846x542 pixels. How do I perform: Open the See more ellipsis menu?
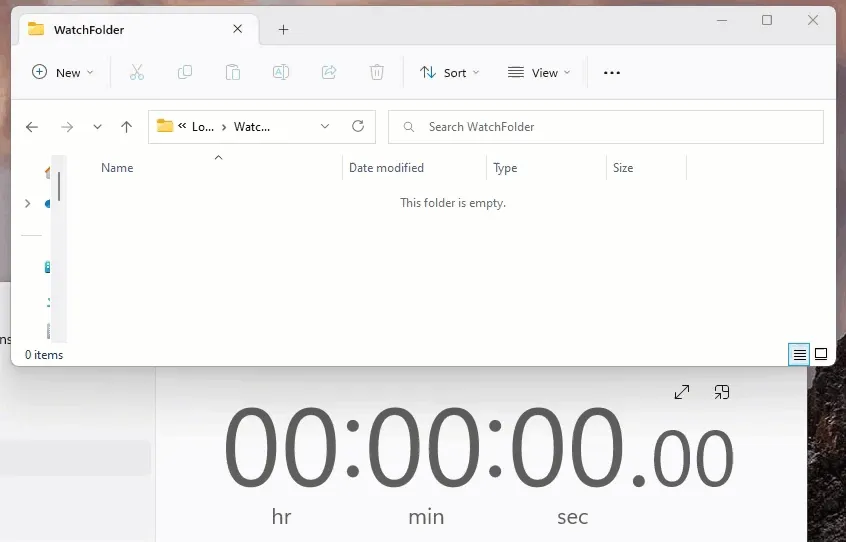612,72
